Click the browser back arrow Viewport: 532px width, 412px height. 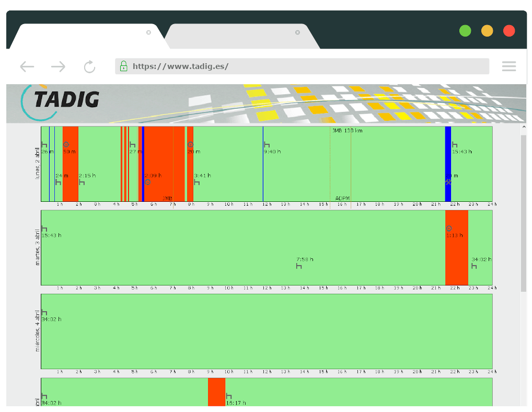27,66
